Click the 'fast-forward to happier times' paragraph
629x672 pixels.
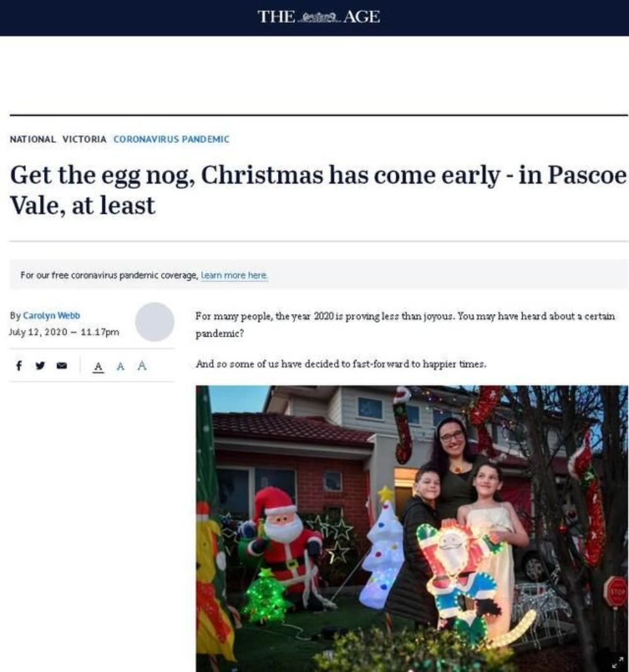(341, 364)
